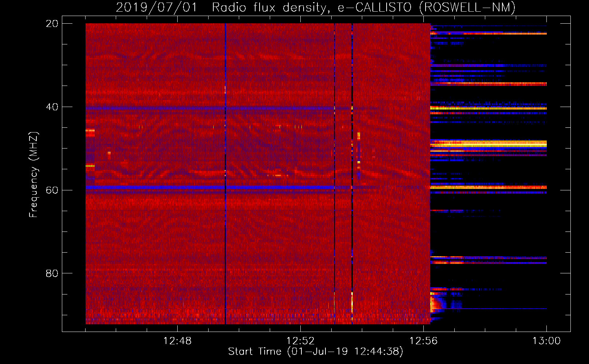Click the 12:56 time tick label
This screenshot has height=364, width=589.
coord(423,341)
